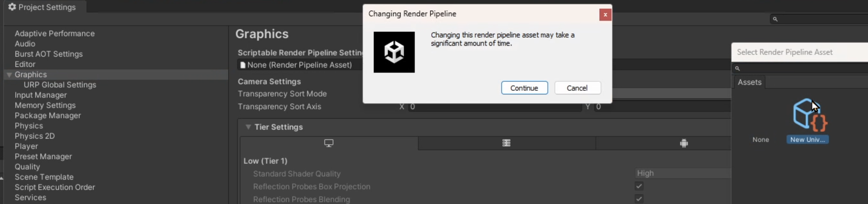Open URP Global Settings page
Viewport: 868px width, 204px height.
pos(60,85)
